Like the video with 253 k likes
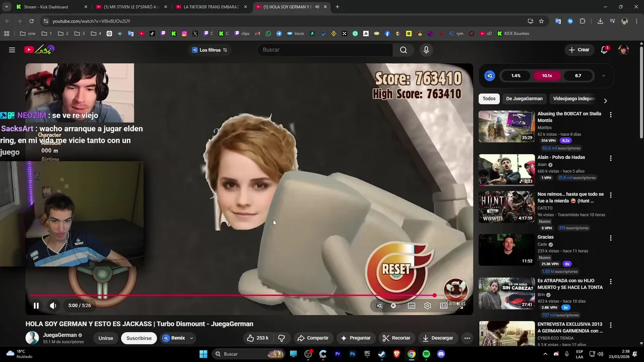The width and height of the screenshot is (644, 362). (x=259, y=338)
